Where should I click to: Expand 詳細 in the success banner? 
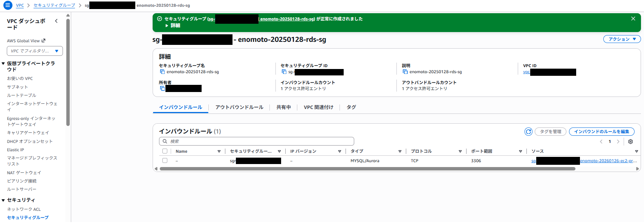click(x=173, y=26)
